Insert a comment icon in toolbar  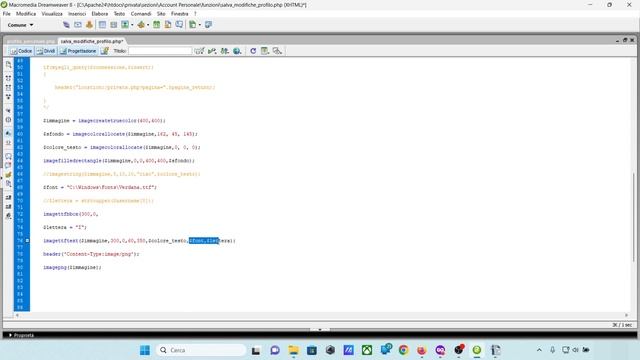179,25
